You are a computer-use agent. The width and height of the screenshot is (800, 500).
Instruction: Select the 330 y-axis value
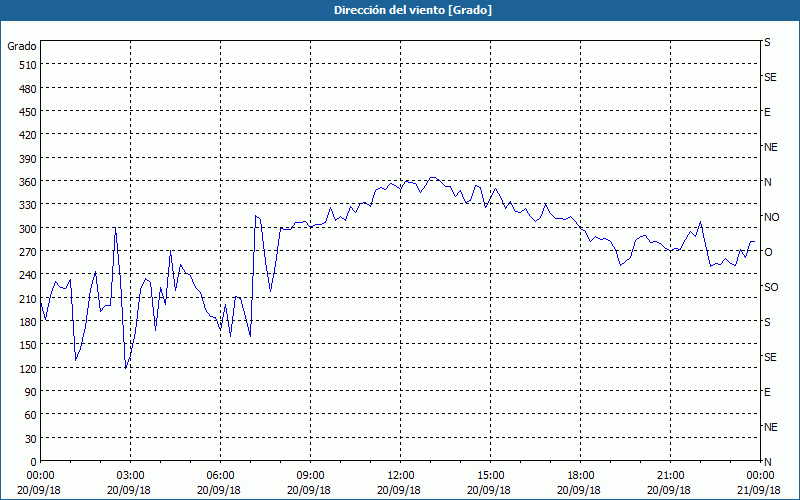coord(28,206)
